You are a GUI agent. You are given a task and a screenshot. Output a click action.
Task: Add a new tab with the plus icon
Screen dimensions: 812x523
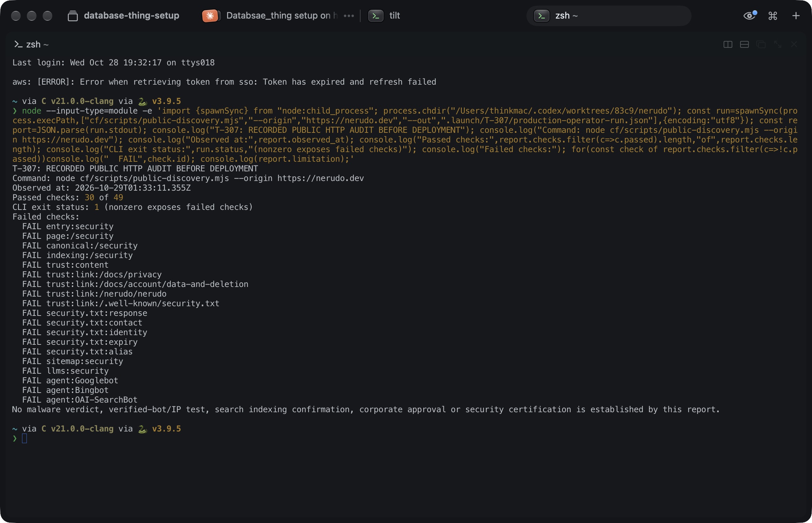coord(796,16)
